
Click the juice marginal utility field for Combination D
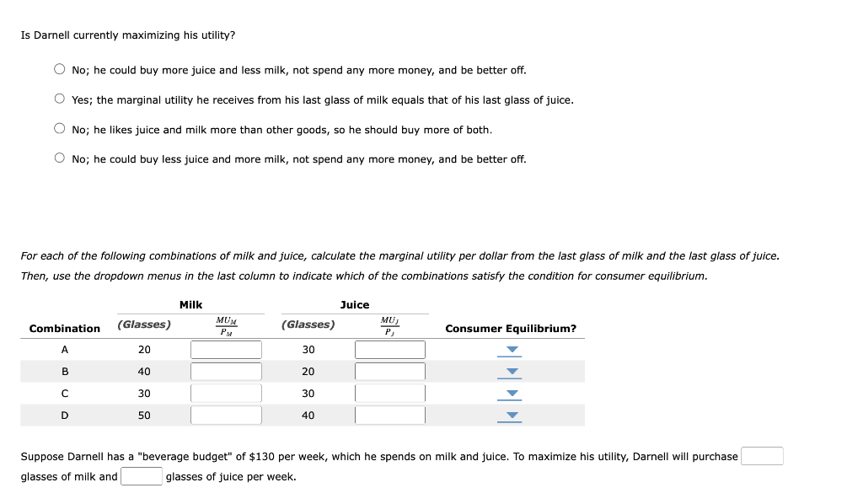tap(389, 415)
